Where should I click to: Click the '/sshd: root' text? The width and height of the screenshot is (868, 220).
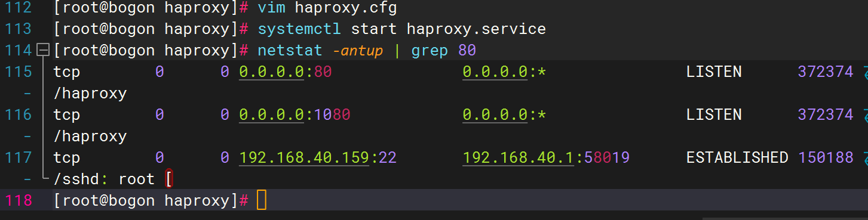[104, 179]
